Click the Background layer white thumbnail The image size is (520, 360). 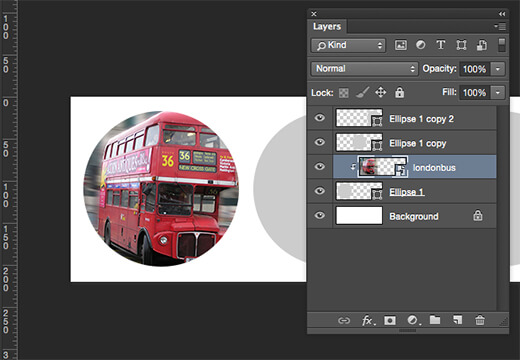pyautogui.click(x=359, y=215)
